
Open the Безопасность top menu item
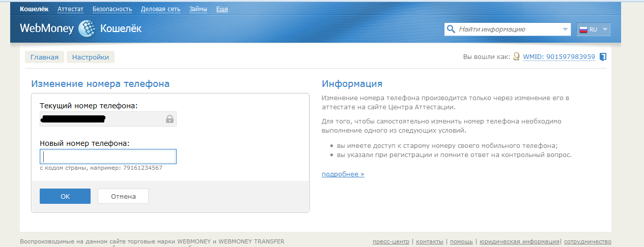pos(112,9)
